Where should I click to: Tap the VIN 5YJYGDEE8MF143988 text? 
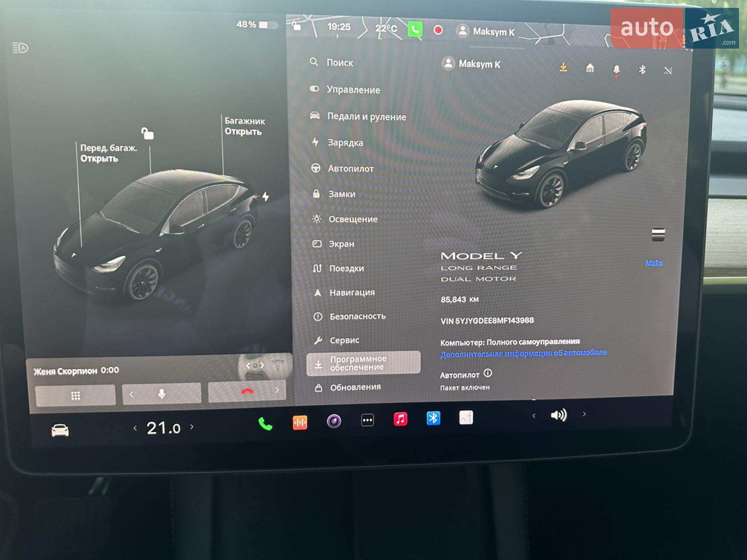[487, 321]
